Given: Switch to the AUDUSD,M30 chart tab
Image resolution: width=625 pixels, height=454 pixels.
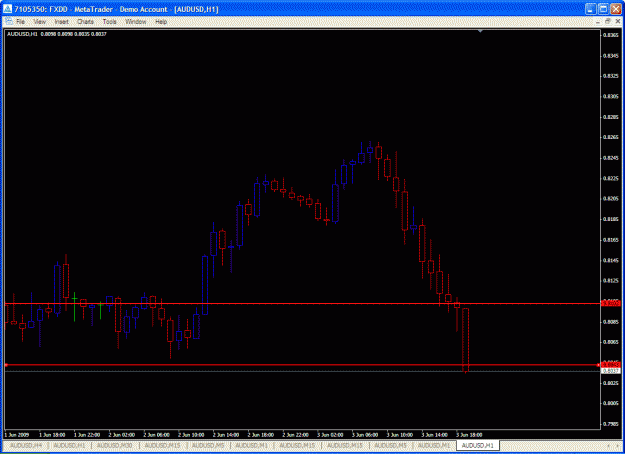Looking at the screenshot, I should (114, 445).
